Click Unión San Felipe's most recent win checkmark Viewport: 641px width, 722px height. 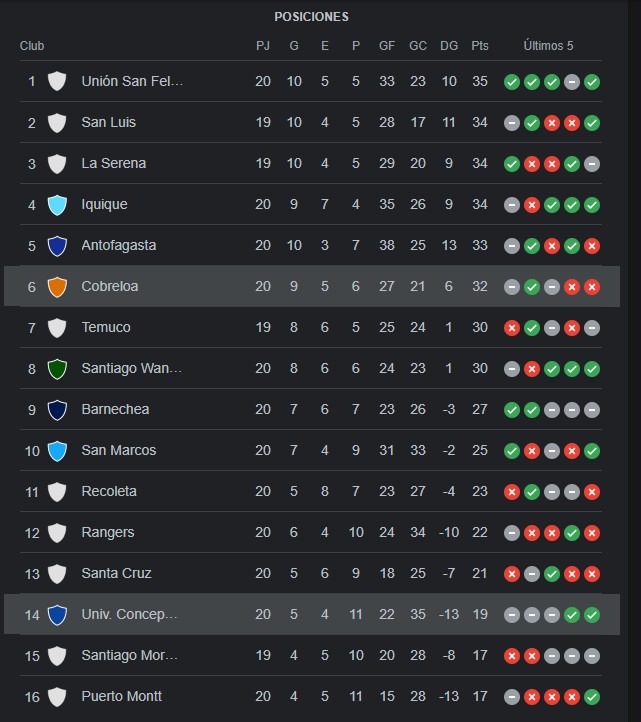point(592,82)
